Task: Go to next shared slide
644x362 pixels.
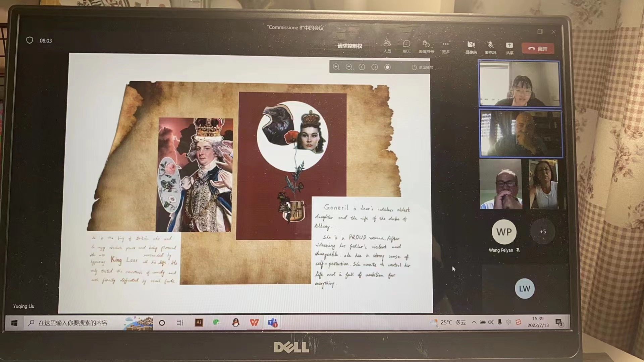Action: pos(374,67)
